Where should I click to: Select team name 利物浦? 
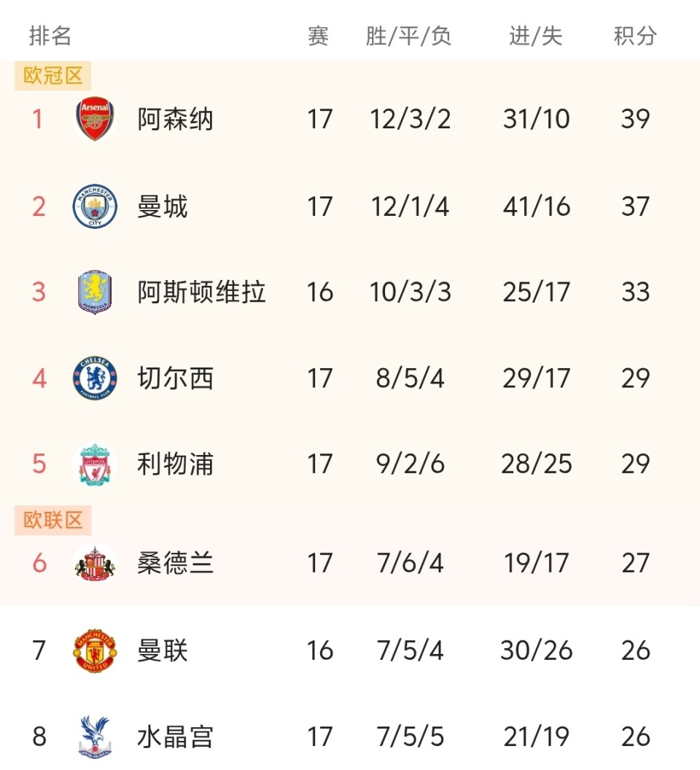[175, 464]
